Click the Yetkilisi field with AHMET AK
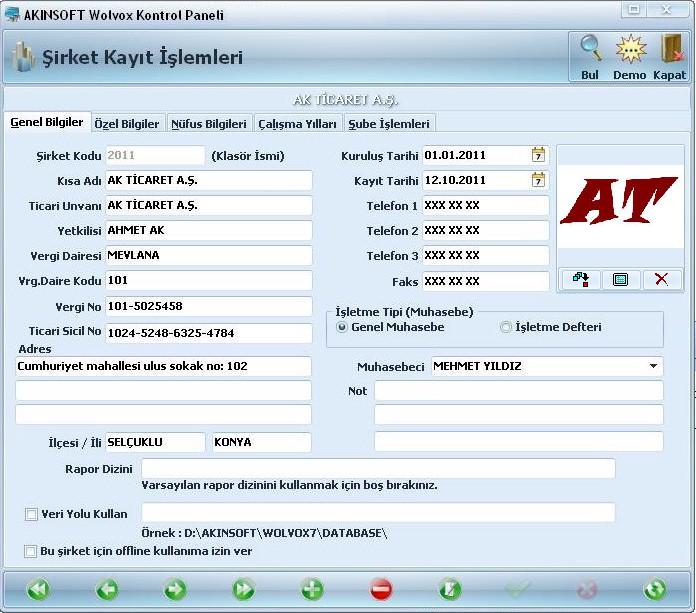Image resolution: width=696 pixels, height=613 pixels. [209, 230]
